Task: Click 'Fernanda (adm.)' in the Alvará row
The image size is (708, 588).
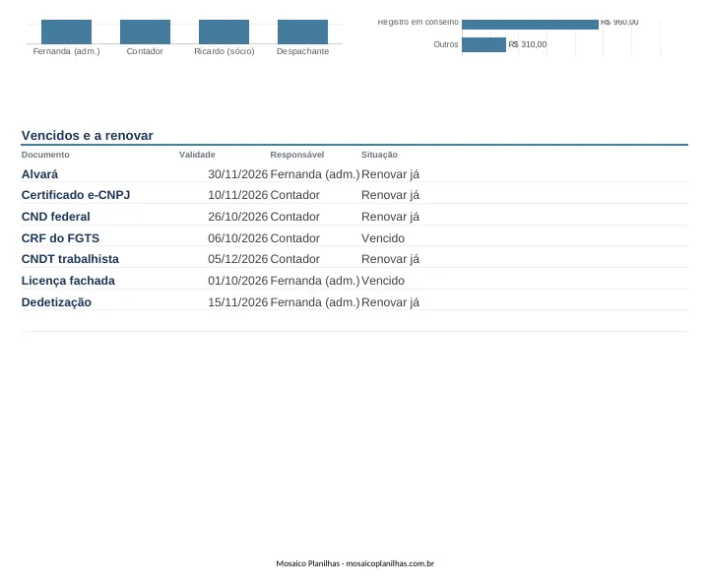Action: coord(315,174)
